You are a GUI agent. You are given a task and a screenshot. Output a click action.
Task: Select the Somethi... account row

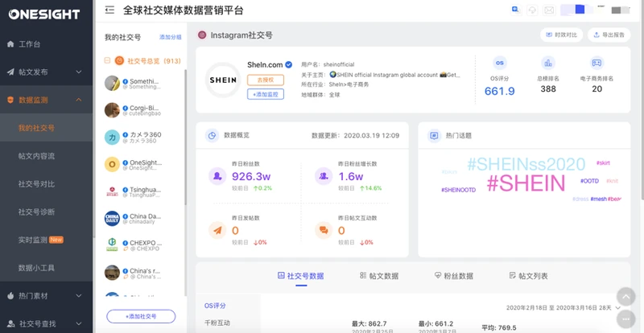click(x=142, y=84)
